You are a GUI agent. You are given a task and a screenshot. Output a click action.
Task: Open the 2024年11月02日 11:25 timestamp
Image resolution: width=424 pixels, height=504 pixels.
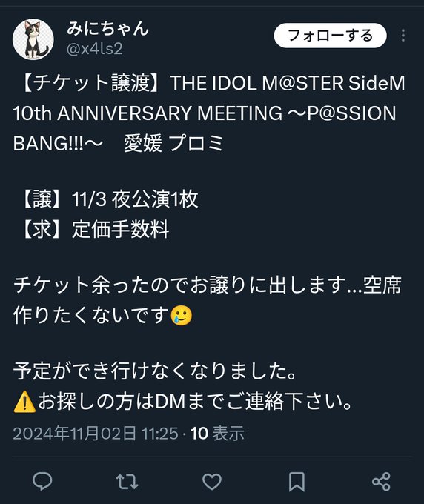(96, 434)
